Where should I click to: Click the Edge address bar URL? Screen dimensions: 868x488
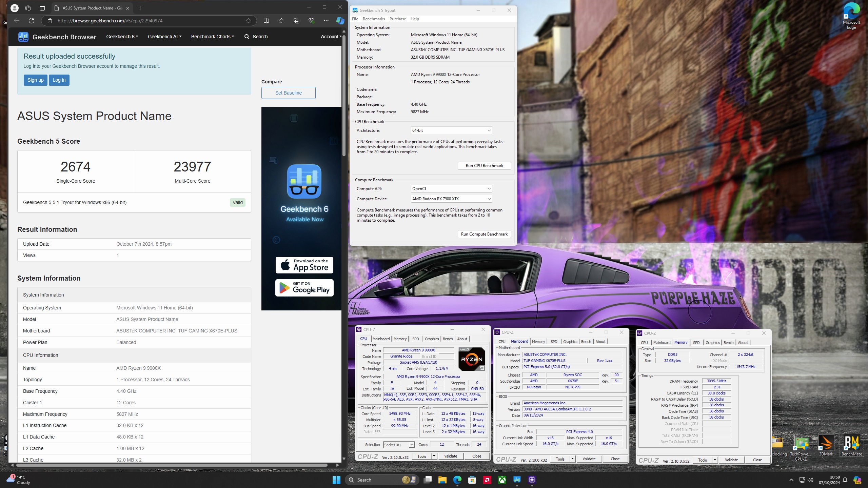[110, 21]
